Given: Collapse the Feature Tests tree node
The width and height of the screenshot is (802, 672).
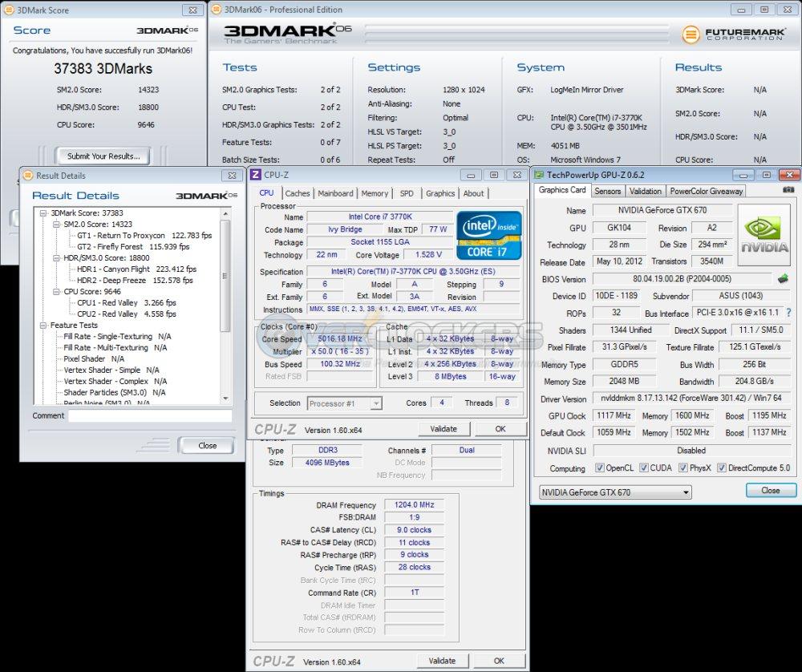Looking at the screenshot, I should coord(43,326).
